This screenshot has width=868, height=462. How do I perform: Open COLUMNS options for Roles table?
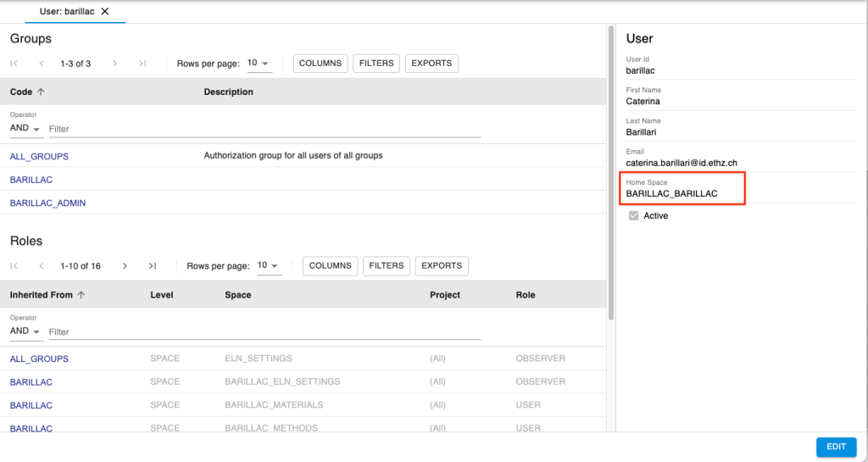331,266
